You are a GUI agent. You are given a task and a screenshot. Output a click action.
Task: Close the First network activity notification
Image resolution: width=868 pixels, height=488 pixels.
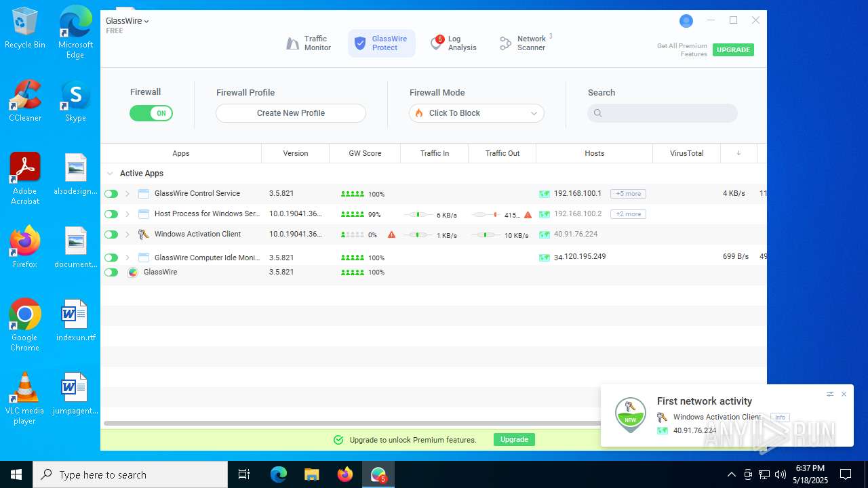844,394
